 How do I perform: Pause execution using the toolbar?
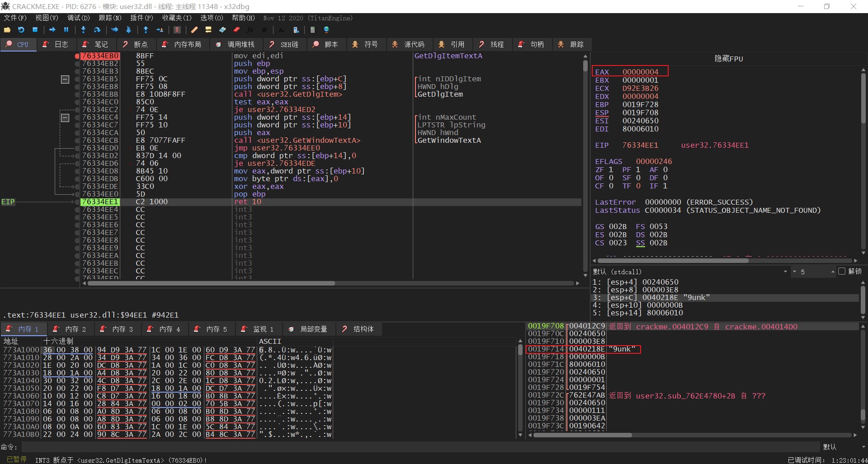coord(66,30)
